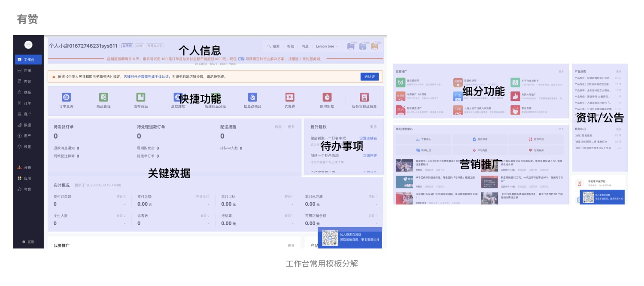
Task: Click 消息 in the top bar
Action: click(x=305, y=46)
